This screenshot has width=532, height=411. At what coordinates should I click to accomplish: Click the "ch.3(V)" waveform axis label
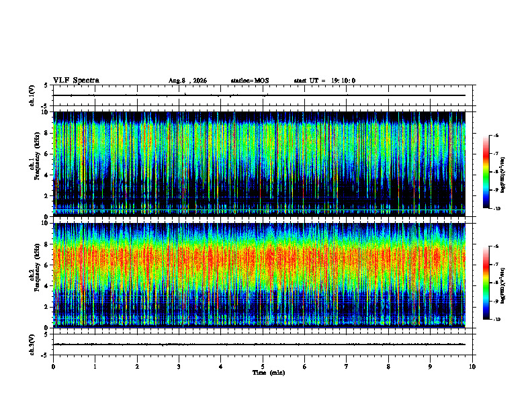point(32,345)
